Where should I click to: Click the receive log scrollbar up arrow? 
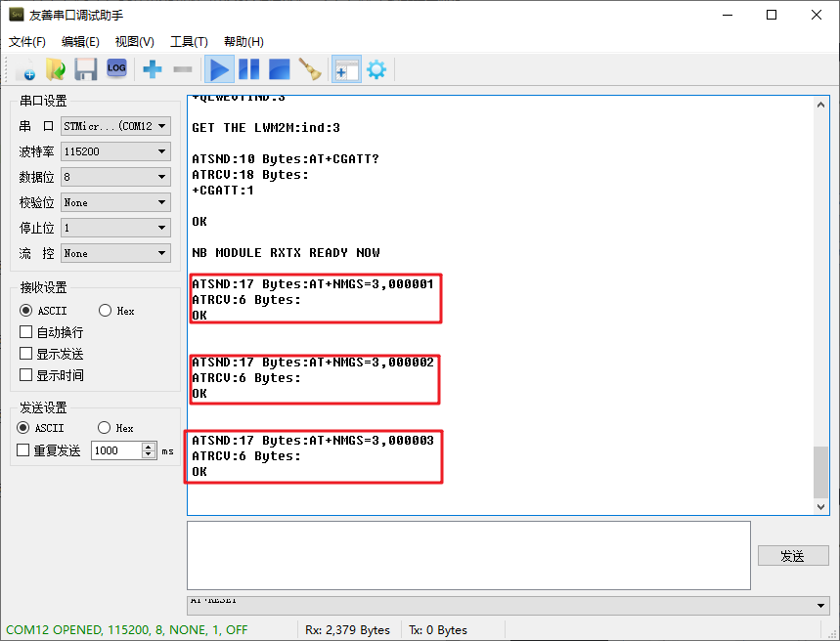click(820, 105)
